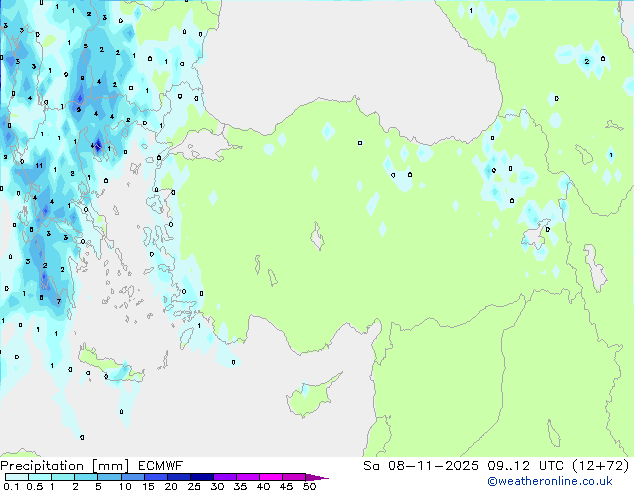Click the 'Sa 08-11-2025' date text

[x=421, y=466]
